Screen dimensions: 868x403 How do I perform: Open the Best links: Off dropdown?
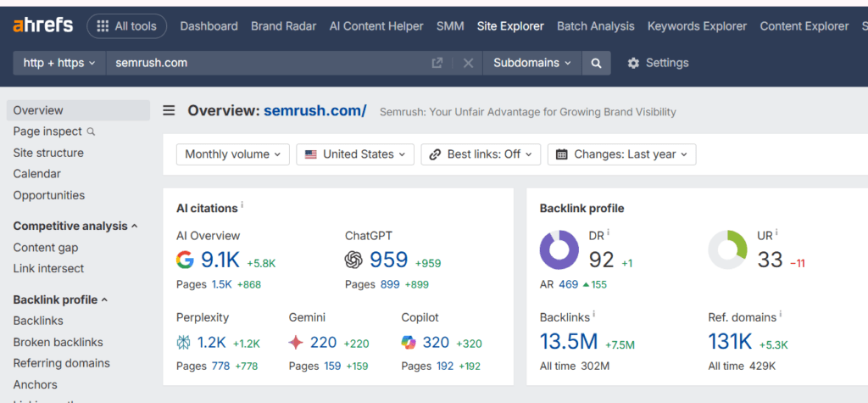[481, 154]
